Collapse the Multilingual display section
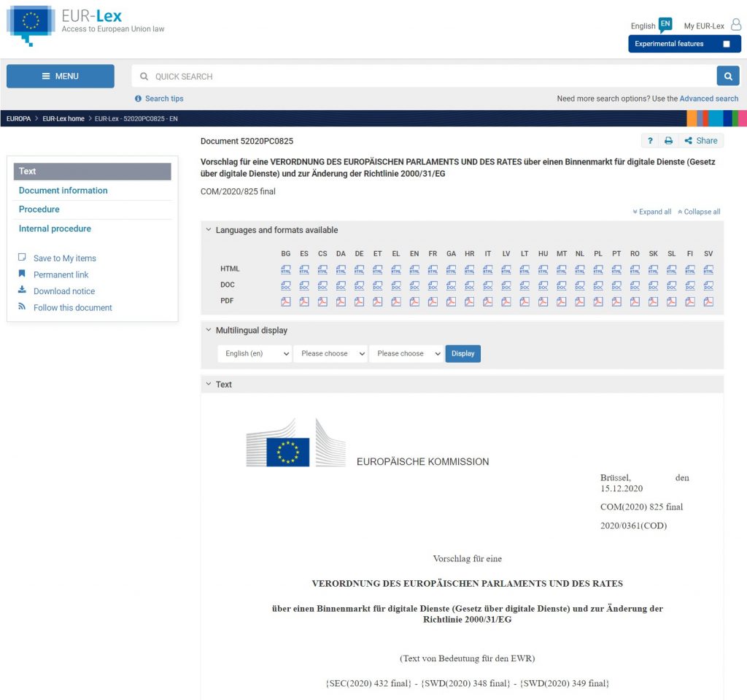 [x=209, y=331]
